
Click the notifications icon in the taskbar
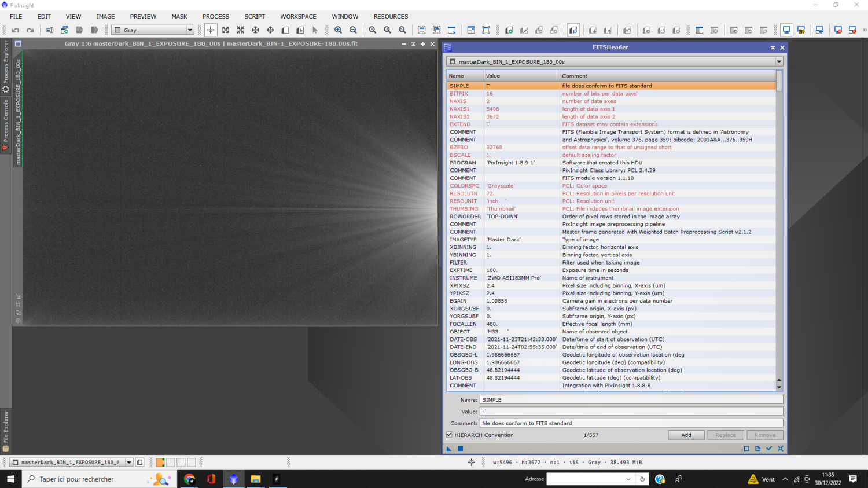(853, 479)
